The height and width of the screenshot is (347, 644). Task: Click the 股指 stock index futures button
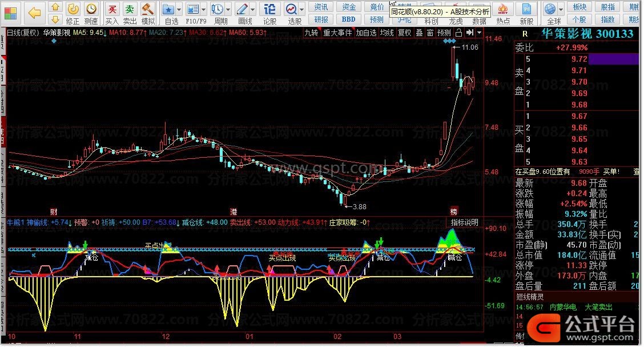pos(607,7)
